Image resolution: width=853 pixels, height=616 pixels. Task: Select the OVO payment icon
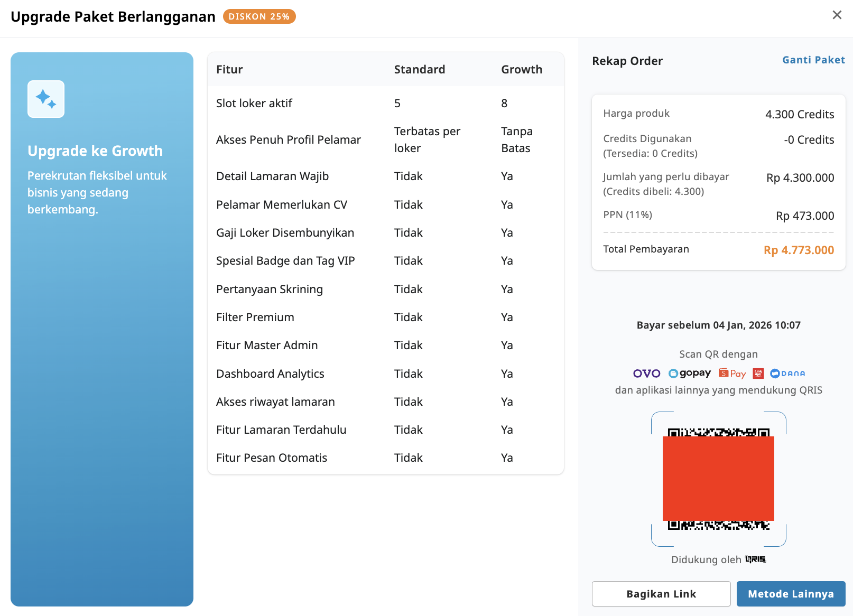click(646, 373)
